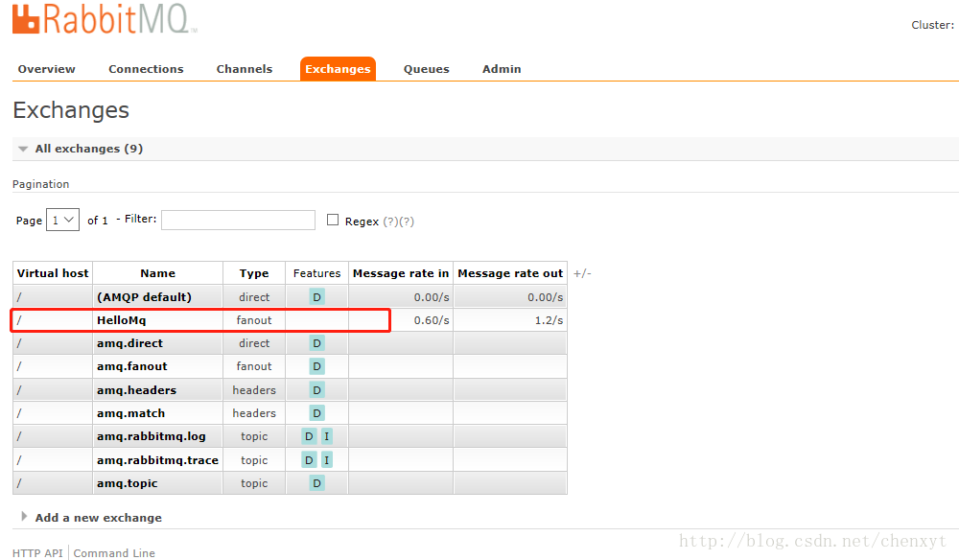Image resolution: width=959 pixels, height=560 pixels.
Task: Go to the Channels tab
Action: point(244,69)
